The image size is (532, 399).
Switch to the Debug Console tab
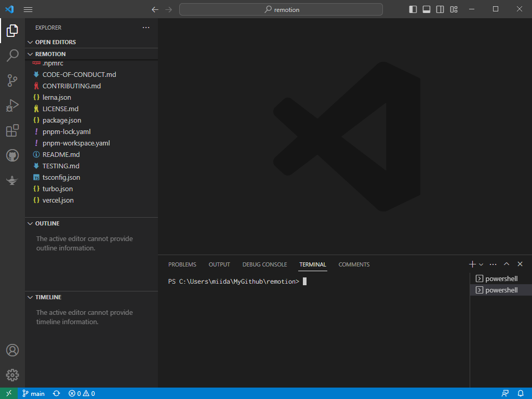click(x=264, y=264)
